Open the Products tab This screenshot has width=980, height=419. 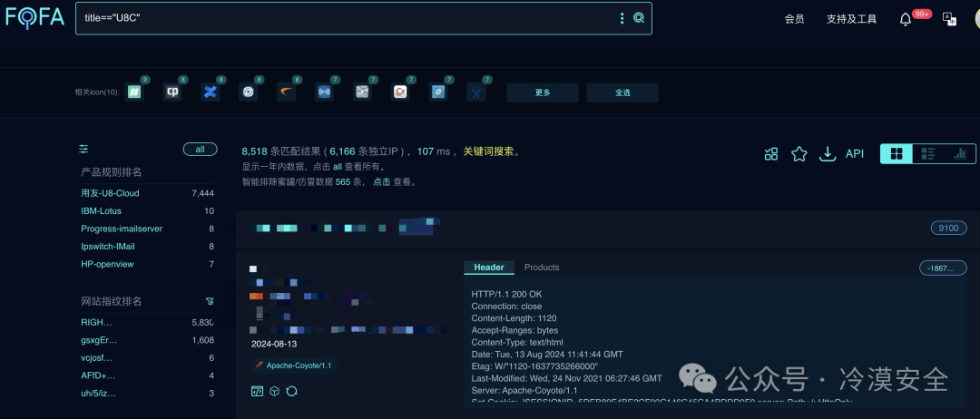[541, 268]
